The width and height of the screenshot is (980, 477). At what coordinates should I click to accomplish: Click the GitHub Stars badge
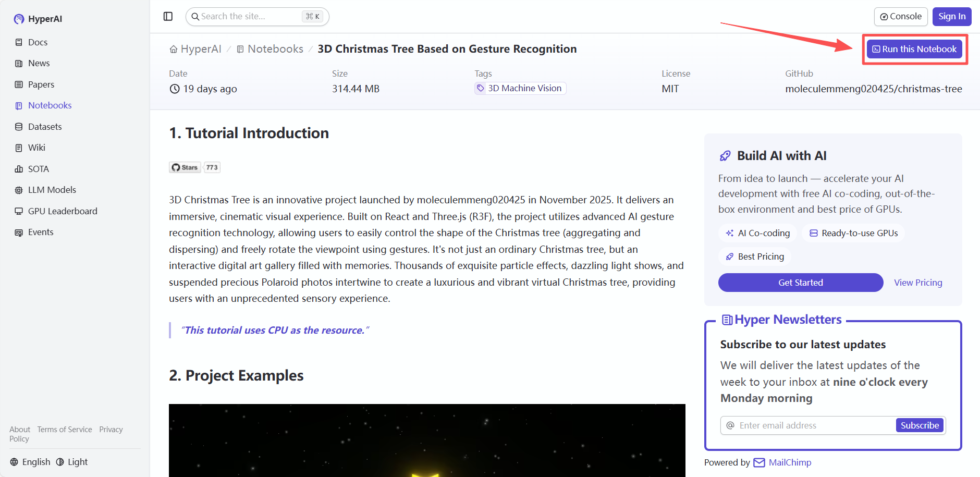(x=194, y=167)
